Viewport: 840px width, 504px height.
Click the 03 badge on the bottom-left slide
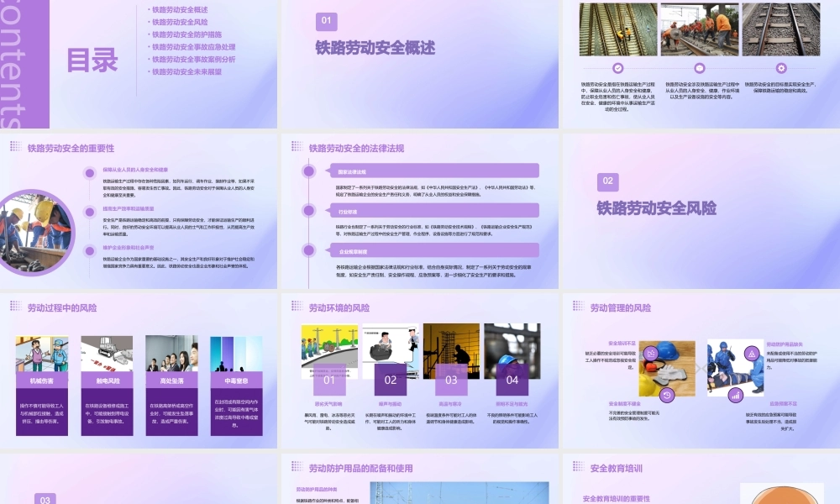click(x=45, y=499)
